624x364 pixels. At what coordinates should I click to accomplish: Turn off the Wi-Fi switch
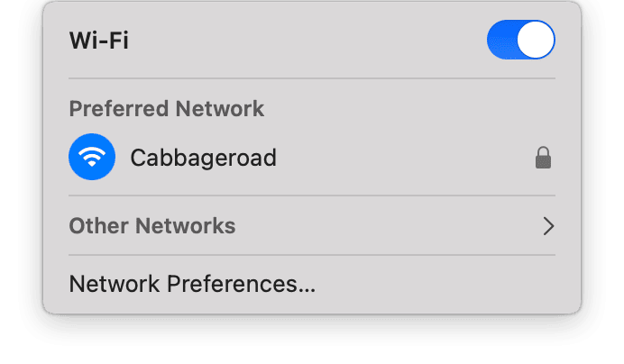click(x=520, y=40)
